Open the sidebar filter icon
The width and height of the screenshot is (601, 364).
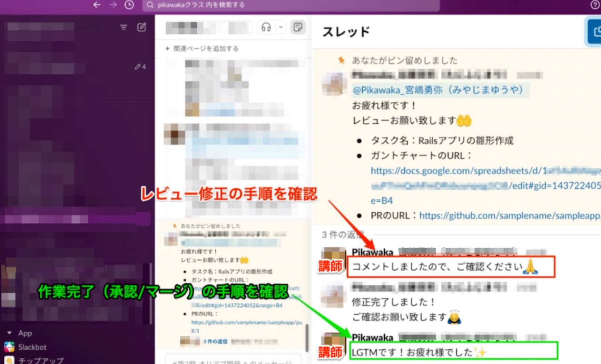click(x=124, y=27)
